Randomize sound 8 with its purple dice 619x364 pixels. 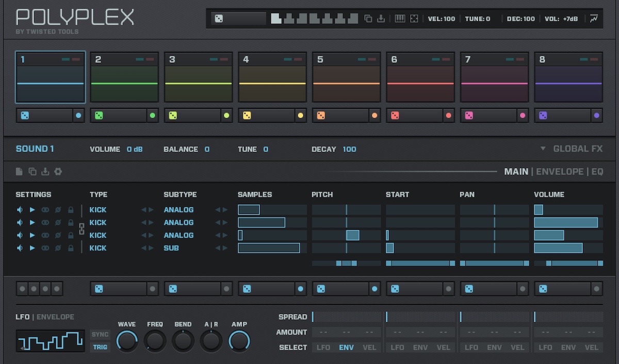point(543,115)
